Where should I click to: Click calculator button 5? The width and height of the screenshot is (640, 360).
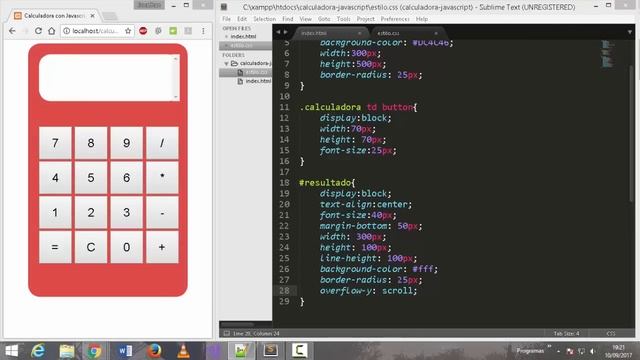coord(91,178)
